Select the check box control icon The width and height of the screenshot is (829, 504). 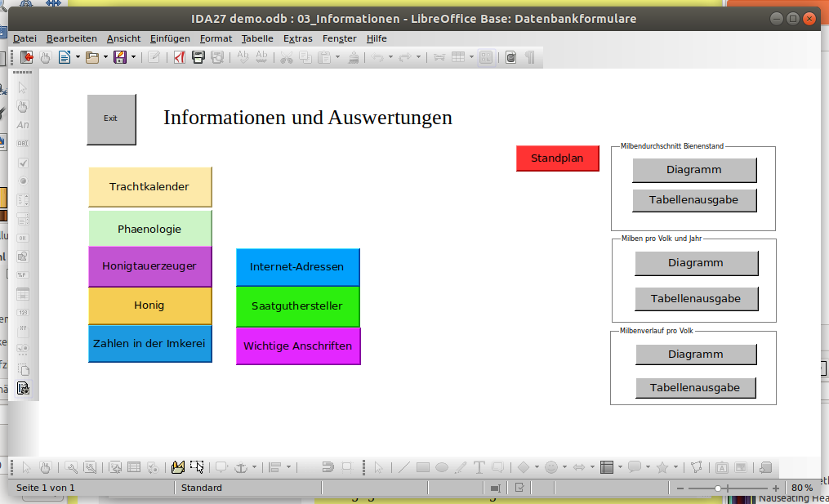point(23,163)
